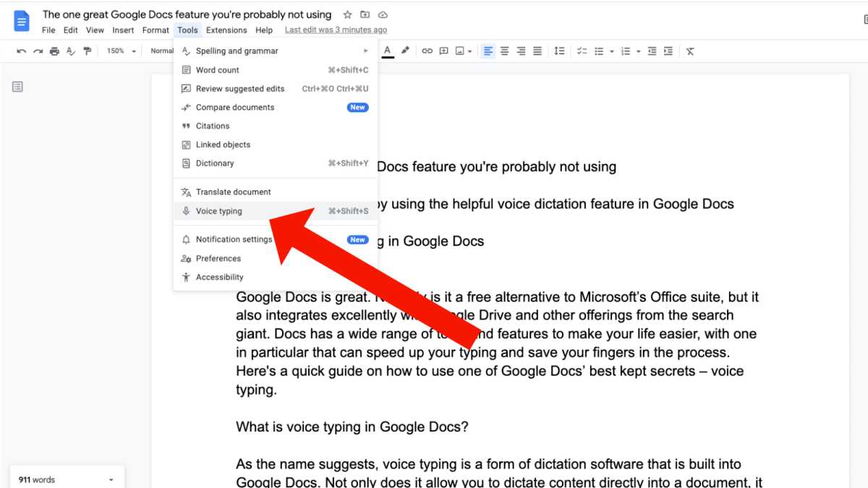Select the Paint format tool

88,51
